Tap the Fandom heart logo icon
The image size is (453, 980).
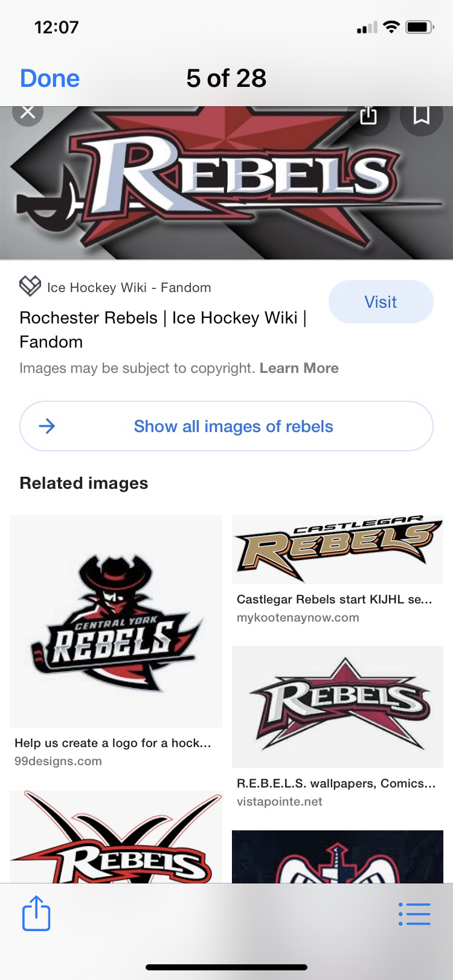click(30, 286)
